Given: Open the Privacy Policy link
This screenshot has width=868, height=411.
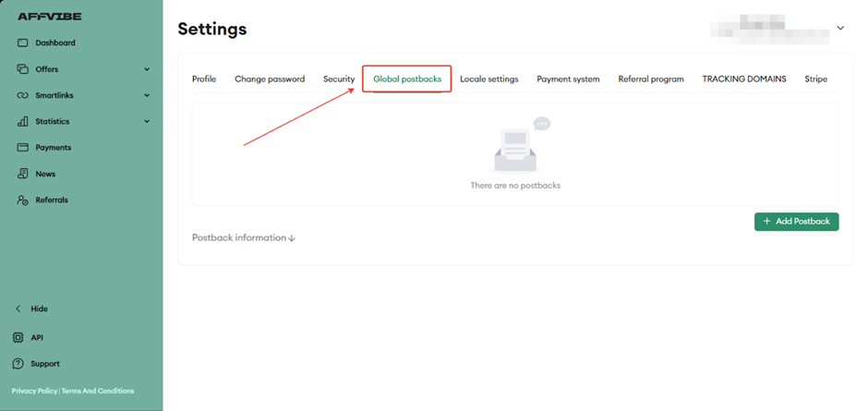Looking at the screenshot, I should click(34, 391).
